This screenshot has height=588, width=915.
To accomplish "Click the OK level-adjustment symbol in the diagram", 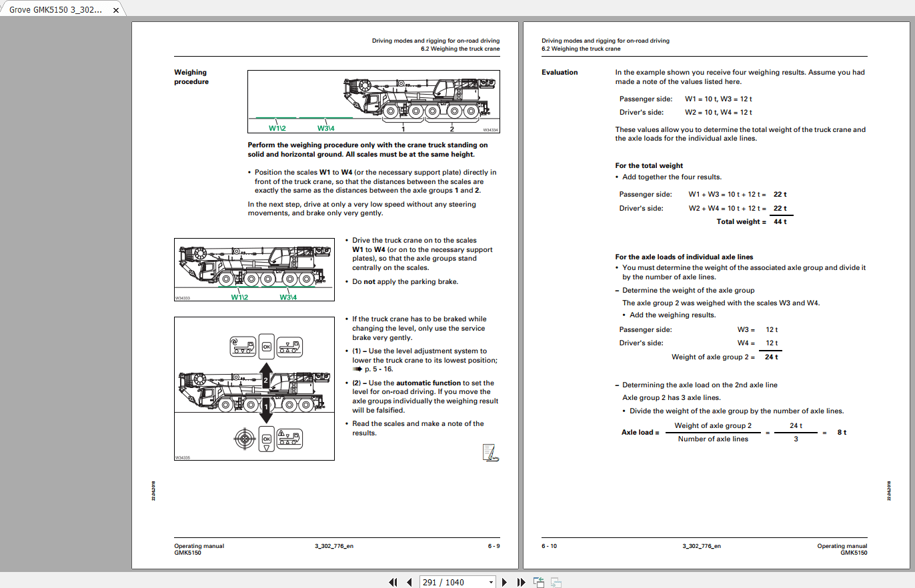I will point(266,347).
